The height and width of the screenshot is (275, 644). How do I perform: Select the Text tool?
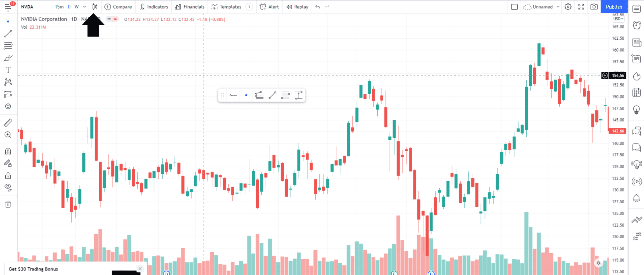pyautogui.click(x=8, y=70)
